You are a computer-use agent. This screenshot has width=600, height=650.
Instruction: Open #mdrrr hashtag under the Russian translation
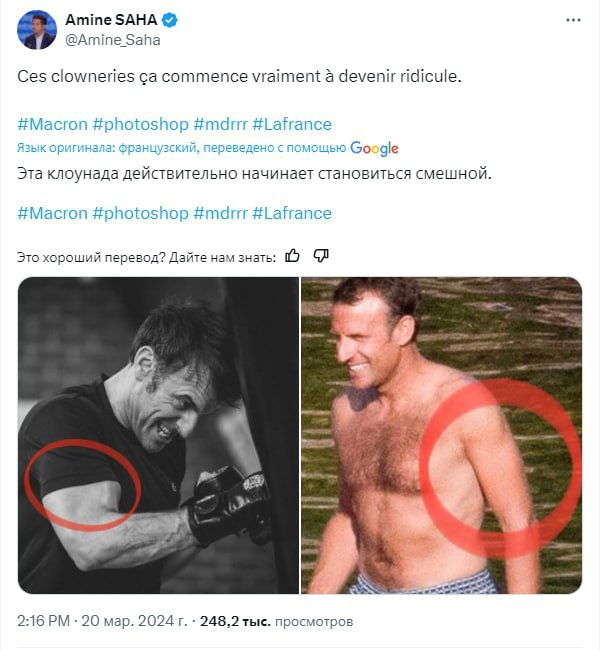click(220, 213)
